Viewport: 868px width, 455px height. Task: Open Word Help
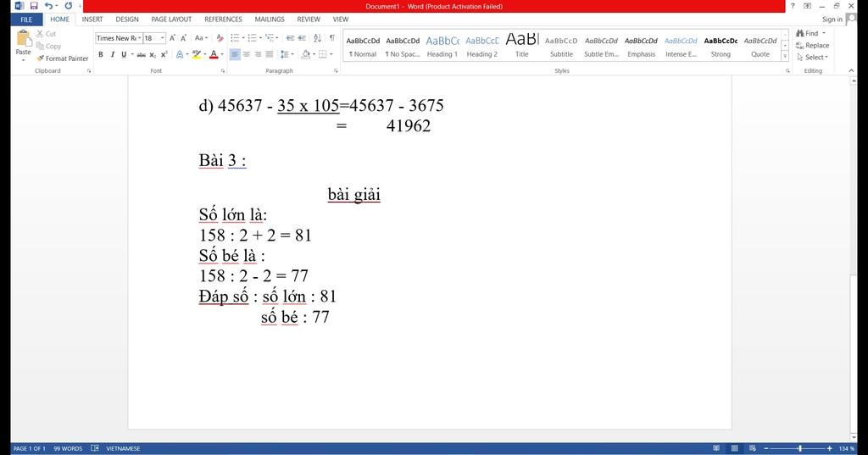pyautogui.click(x=793, y=6)
